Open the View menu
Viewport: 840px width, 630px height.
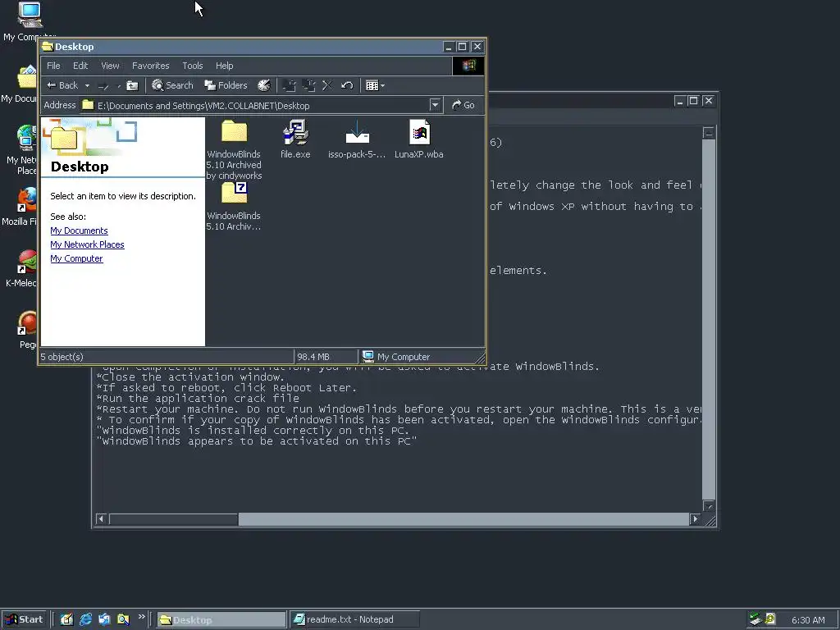click(x=110, y=66)
